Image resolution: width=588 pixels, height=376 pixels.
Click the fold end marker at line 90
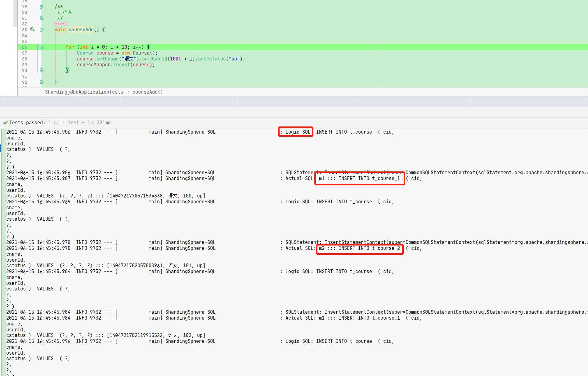[41, 70]
